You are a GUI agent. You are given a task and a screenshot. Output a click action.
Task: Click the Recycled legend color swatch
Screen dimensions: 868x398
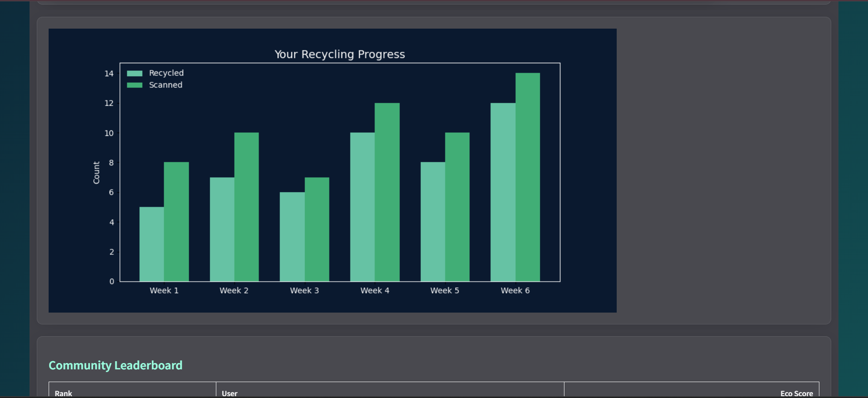[135, 73]
